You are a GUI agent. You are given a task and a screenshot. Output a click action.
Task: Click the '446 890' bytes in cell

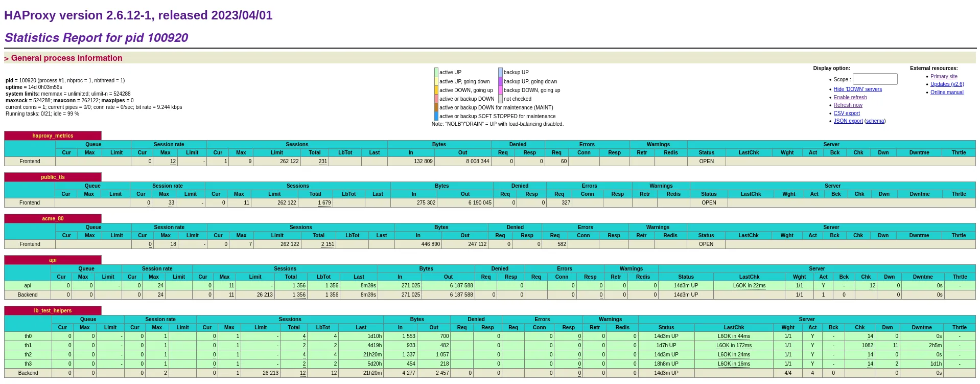(418, 244)
